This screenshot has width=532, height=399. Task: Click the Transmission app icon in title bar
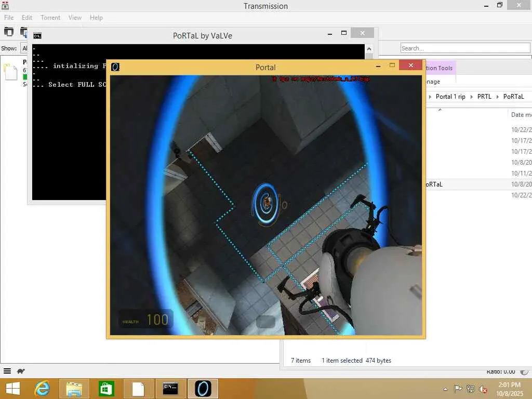[x=5, y=5]
